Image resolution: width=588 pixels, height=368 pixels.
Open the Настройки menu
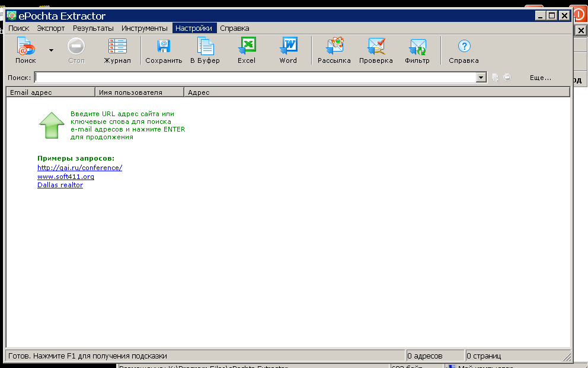(x=194, y=28)
